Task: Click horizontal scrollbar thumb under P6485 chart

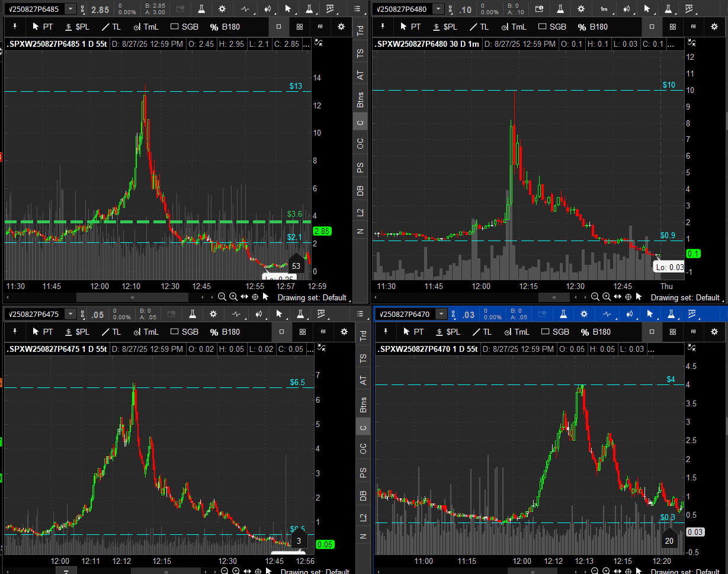Action: click(x=132, y=297)
